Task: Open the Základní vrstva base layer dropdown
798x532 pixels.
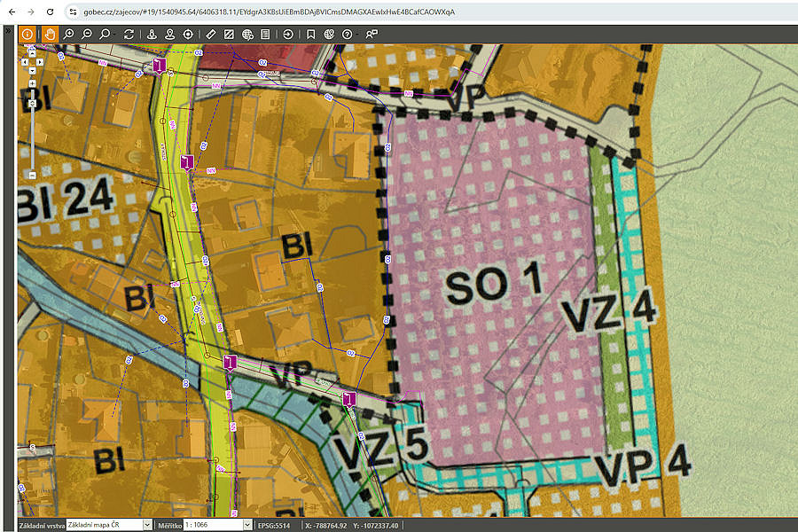Action: [109, 525]
